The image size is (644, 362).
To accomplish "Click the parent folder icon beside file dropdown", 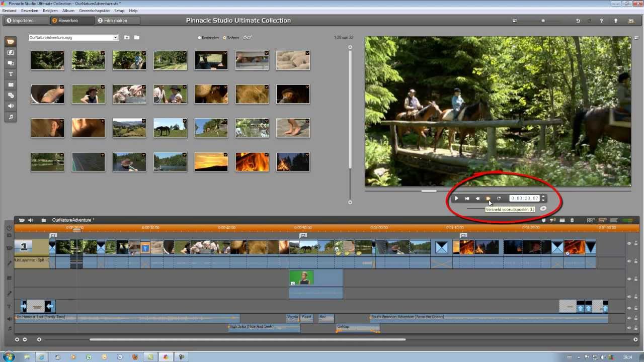I will pos(127,38).
